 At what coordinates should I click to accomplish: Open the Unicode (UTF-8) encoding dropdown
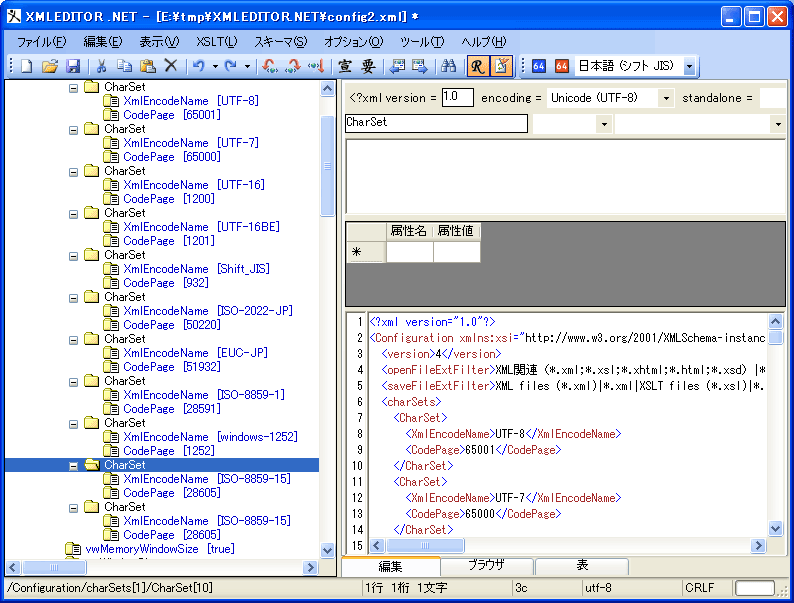pyautogui.click(x=666, y=98)
